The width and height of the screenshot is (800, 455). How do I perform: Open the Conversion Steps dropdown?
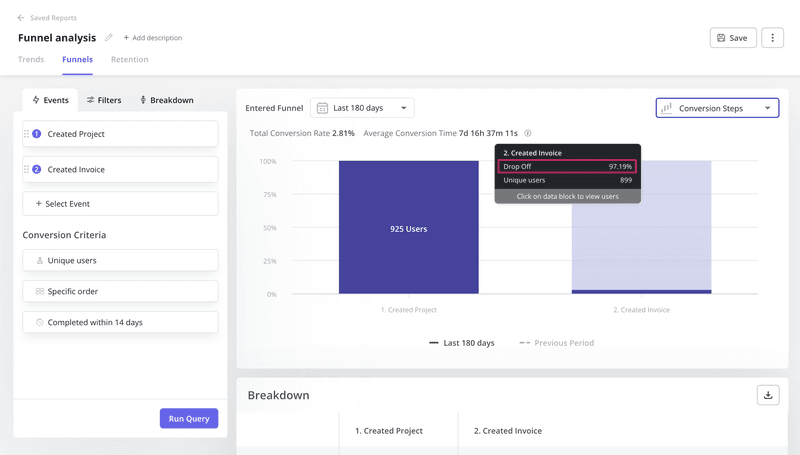[717, 108]
